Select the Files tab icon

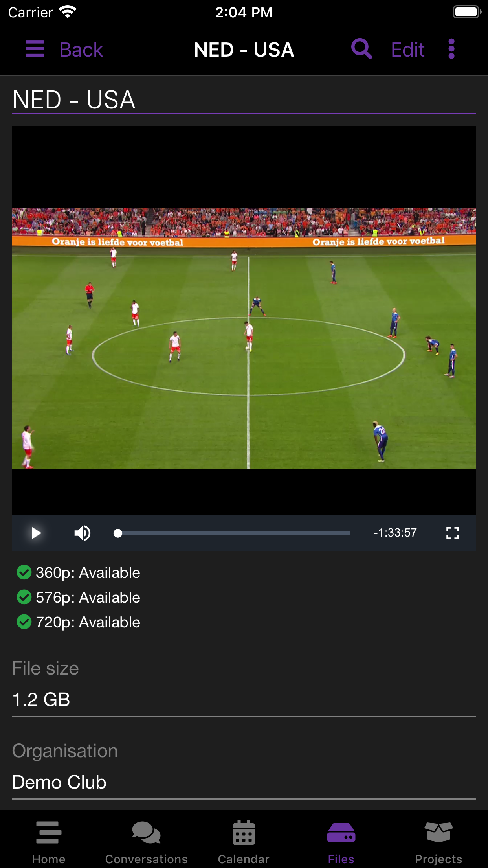tap(341, 833)
